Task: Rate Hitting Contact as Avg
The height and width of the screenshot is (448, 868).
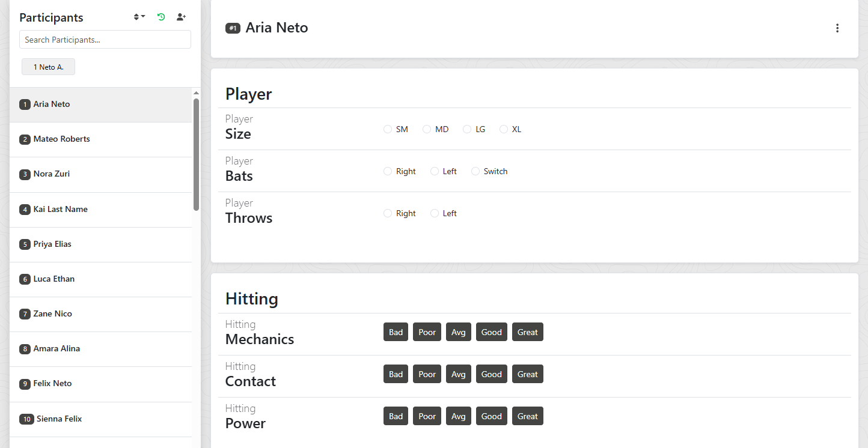Action: (458, 374)
